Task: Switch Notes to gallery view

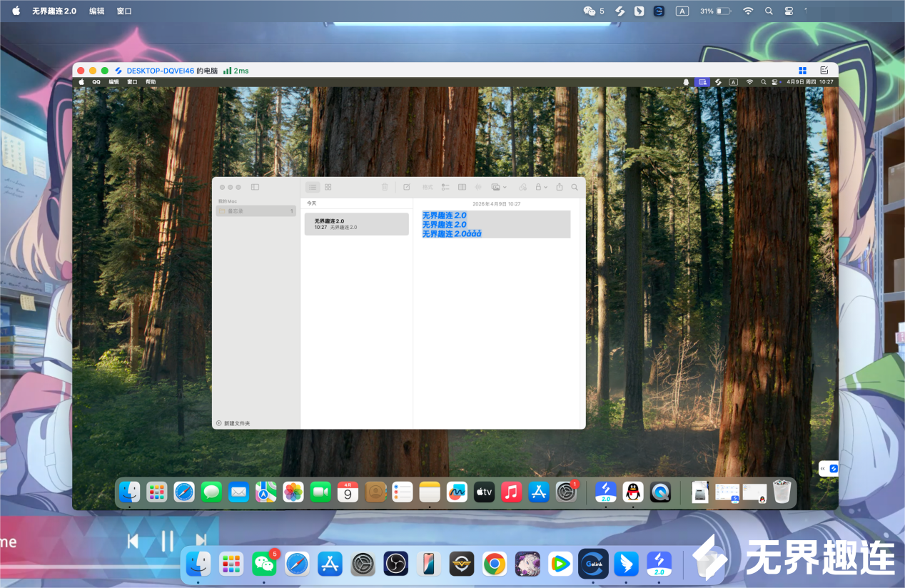Action: point(328,187)
